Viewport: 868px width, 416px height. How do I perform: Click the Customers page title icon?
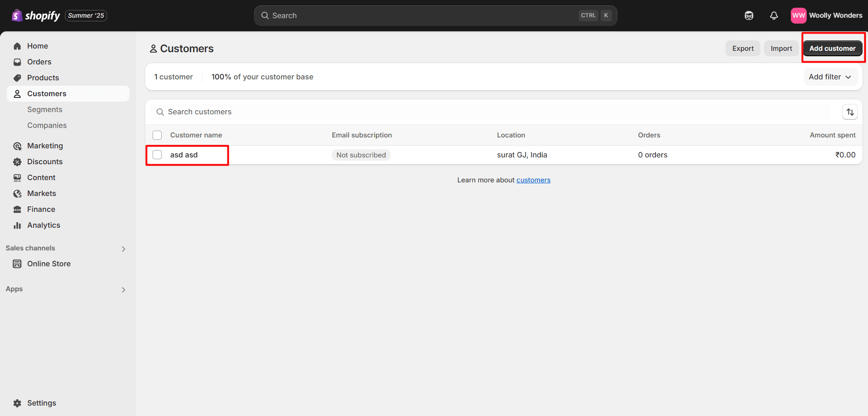(x=153, y=49)
